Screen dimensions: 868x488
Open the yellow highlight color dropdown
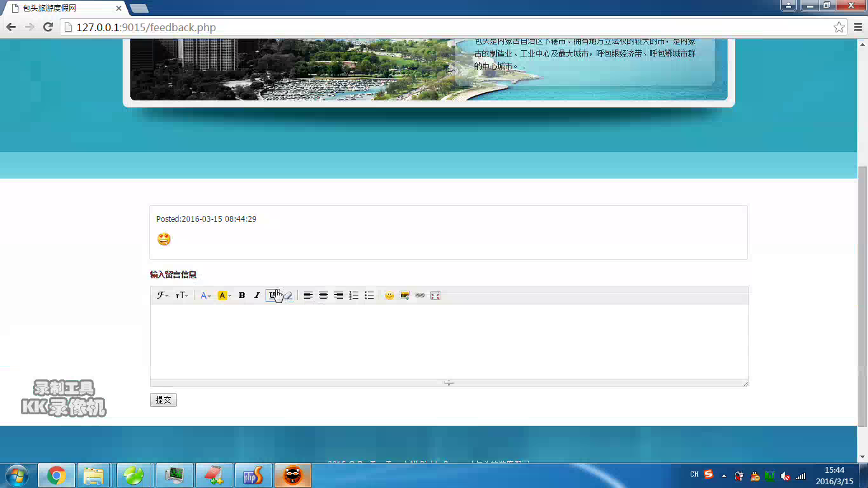[224, 295]
